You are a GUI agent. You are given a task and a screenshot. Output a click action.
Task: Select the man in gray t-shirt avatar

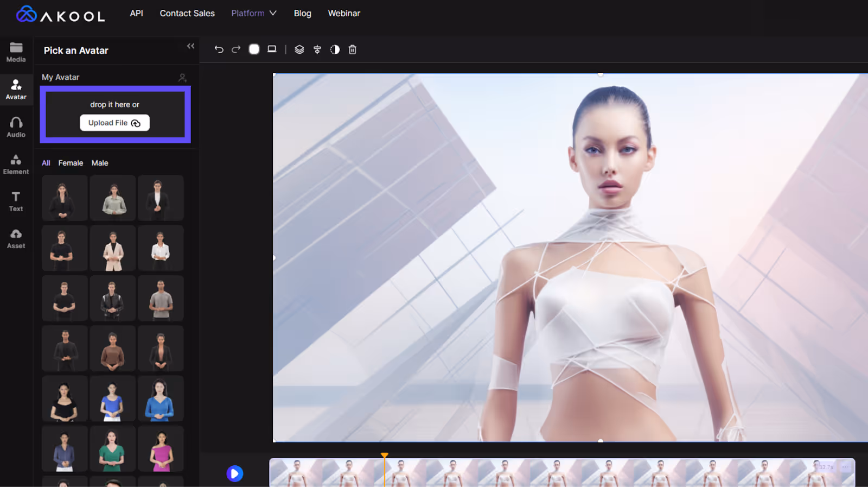click(x=161, y=298)
